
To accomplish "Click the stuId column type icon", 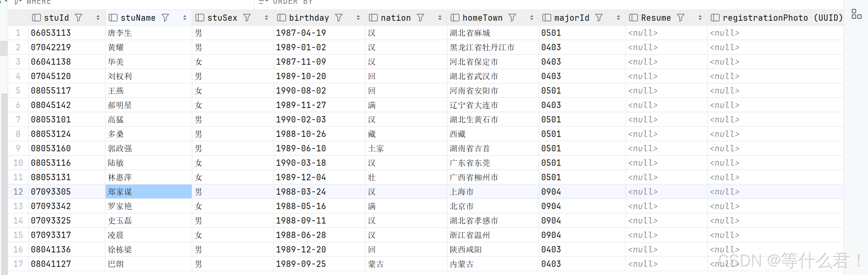I will tap(36, 18).
